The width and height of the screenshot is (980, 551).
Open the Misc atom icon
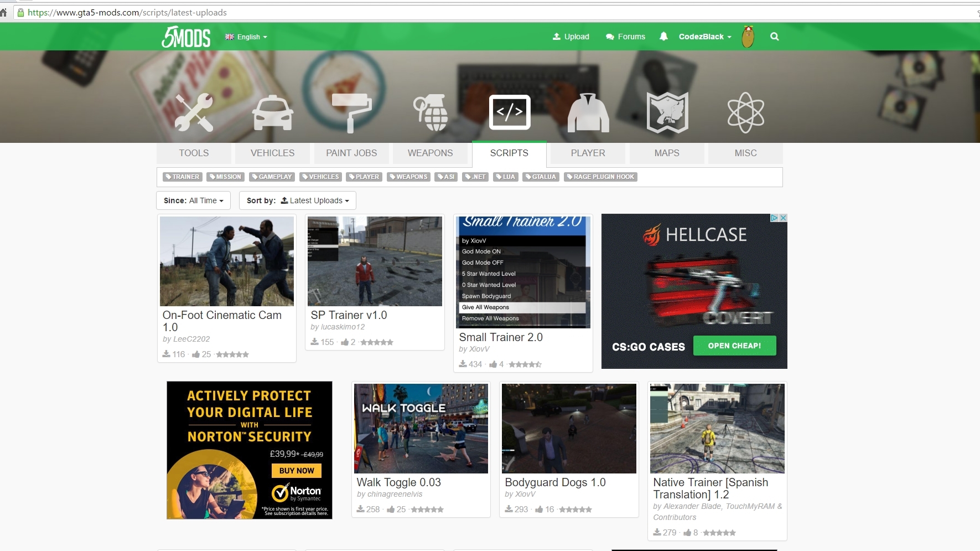[x=746, y=112]
